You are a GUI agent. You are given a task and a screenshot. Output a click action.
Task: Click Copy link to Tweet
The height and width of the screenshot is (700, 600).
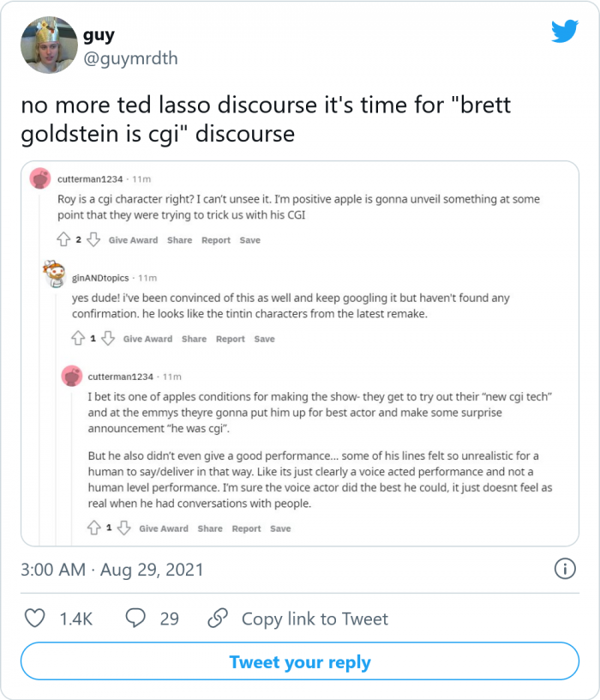315,619
